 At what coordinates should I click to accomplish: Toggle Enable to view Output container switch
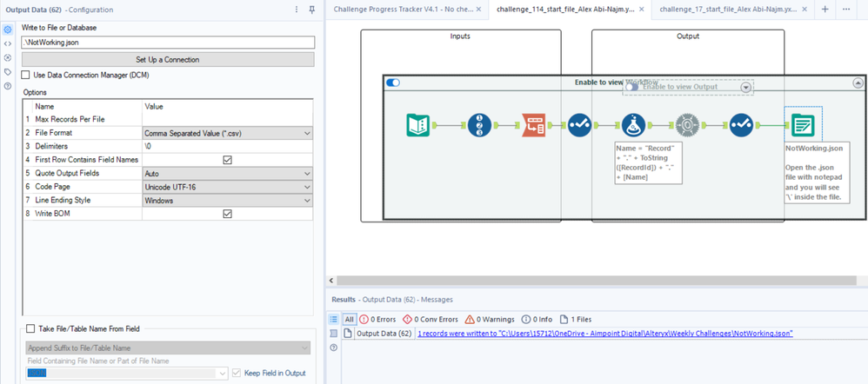[631, 87]
